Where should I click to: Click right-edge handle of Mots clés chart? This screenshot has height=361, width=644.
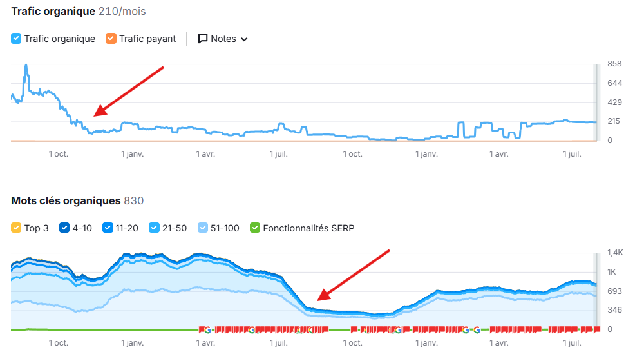[x=596, y=291]
